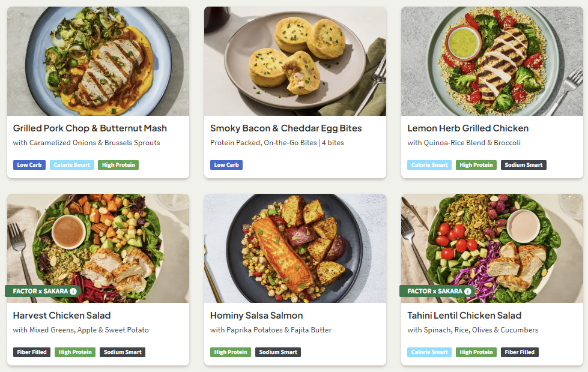This screenshot has height=372, width=588.
Task: Click Fiber Filled tag on Harvest Chicken Salad
Action: pos(32,352)
